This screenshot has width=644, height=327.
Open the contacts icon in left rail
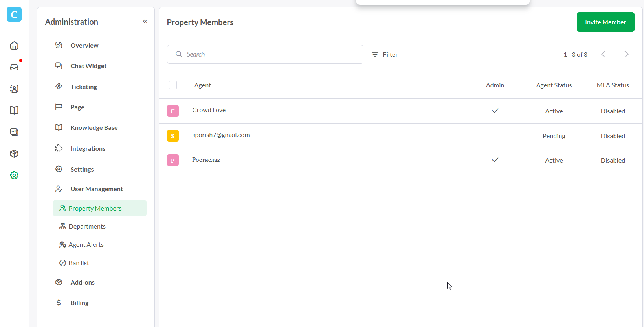tap(14, 89)
